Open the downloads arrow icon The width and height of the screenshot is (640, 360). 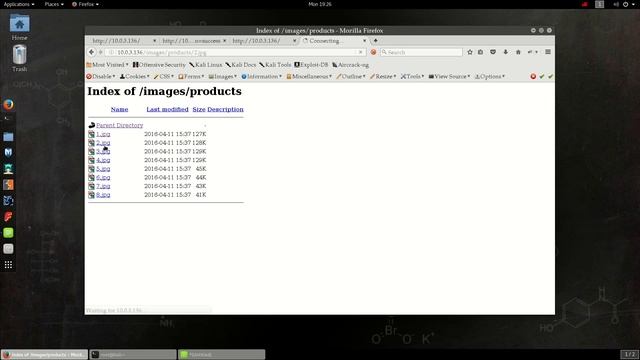click(x=506, y=52)
